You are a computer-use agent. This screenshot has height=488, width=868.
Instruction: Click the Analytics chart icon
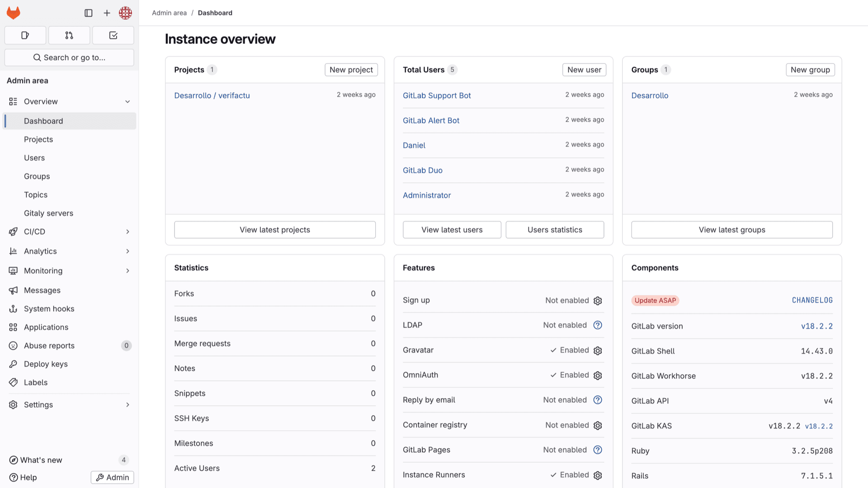13,251
